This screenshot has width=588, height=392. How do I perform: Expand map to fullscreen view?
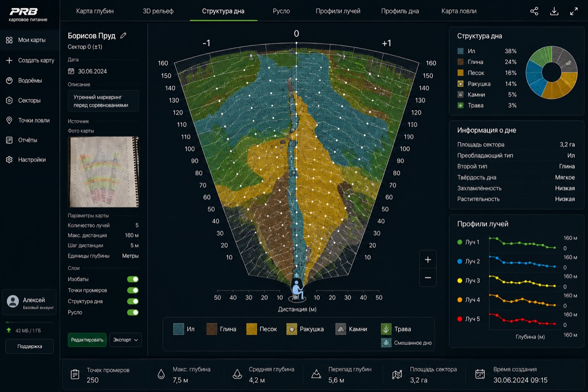(x=574, y=11)
